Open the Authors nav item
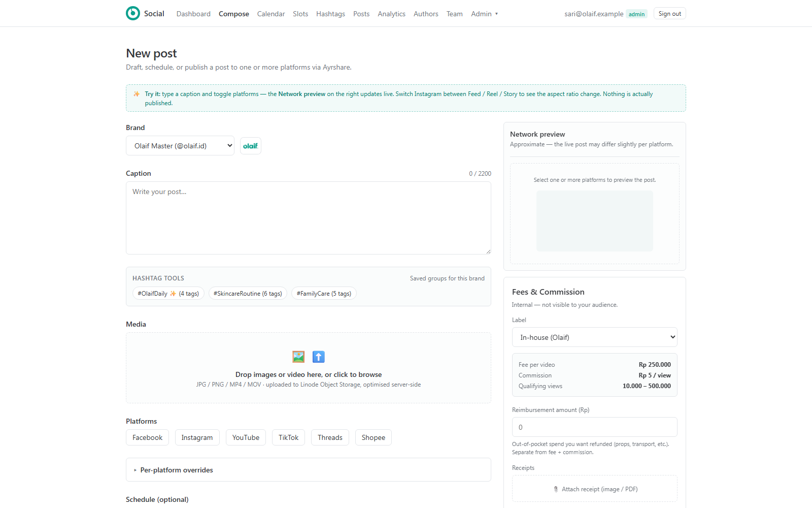Viewport: 812px width, 508px height. point(426,14)
